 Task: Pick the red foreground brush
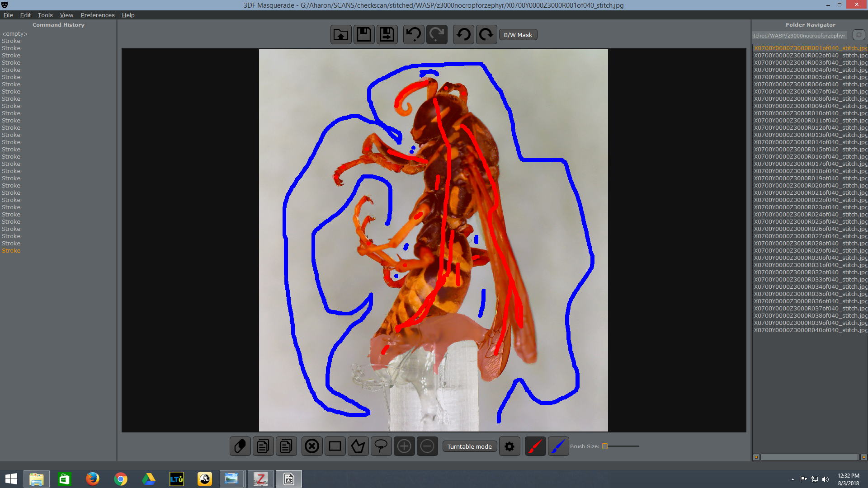point(535,446)
